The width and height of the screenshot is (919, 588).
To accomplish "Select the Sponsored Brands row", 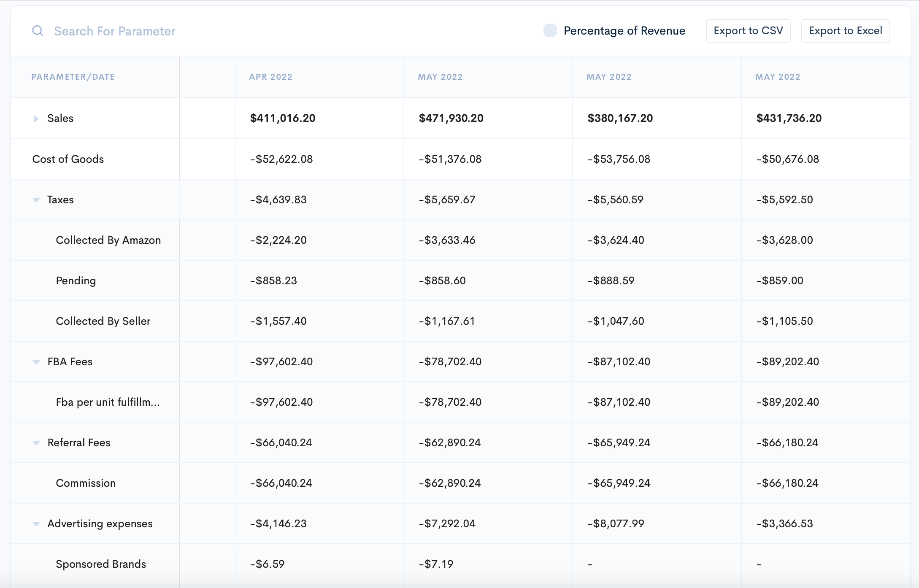I will pos(101,564).
